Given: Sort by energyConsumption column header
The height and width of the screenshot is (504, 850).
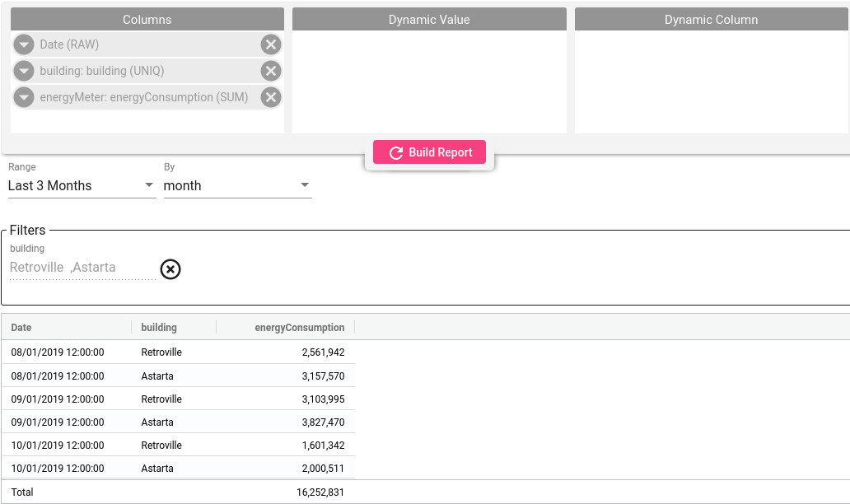Looking at the screenshot, I should [x=299, y=327].
